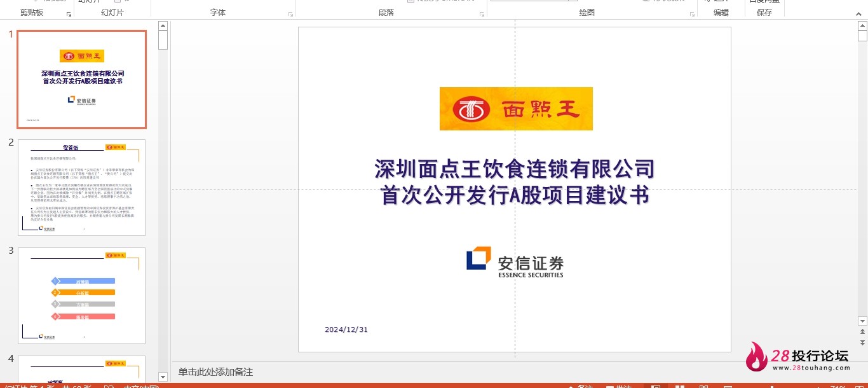868x388 pixels.
Task: Click thumbnail pane scroll-up arrow
Action: (x=163, y=25)
